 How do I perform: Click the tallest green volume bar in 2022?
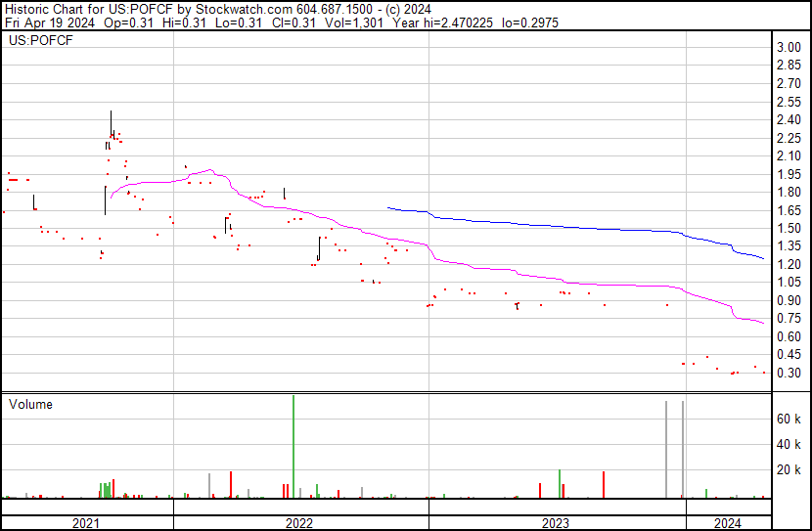[x=293, y=446]
